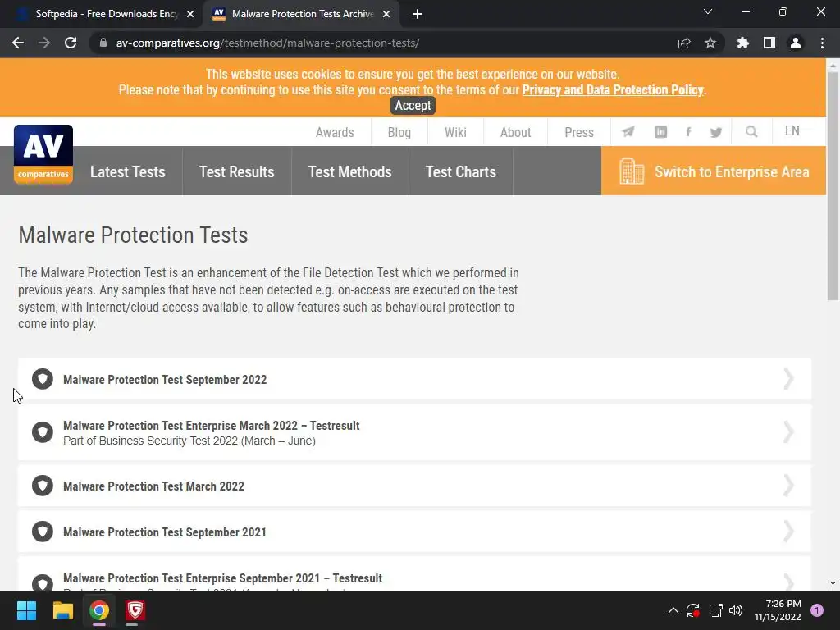Click the Facebook icon

coord(688,132)
